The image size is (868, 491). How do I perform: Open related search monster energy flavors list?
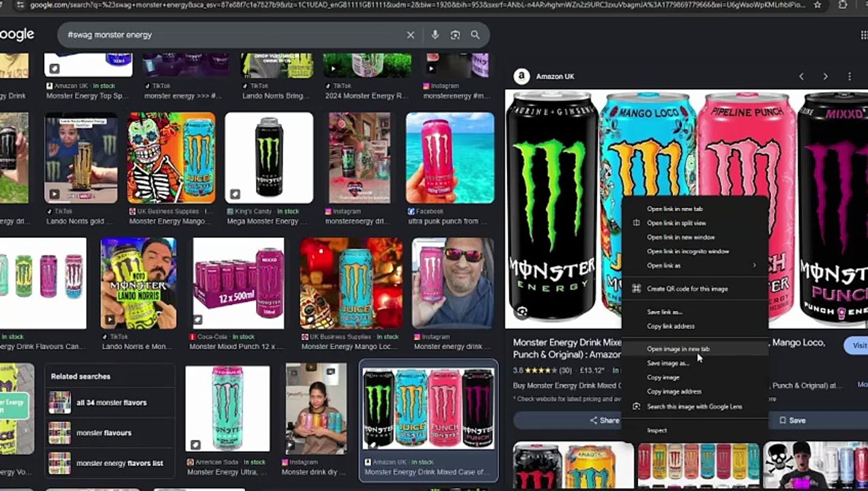(x=110, y=463)
